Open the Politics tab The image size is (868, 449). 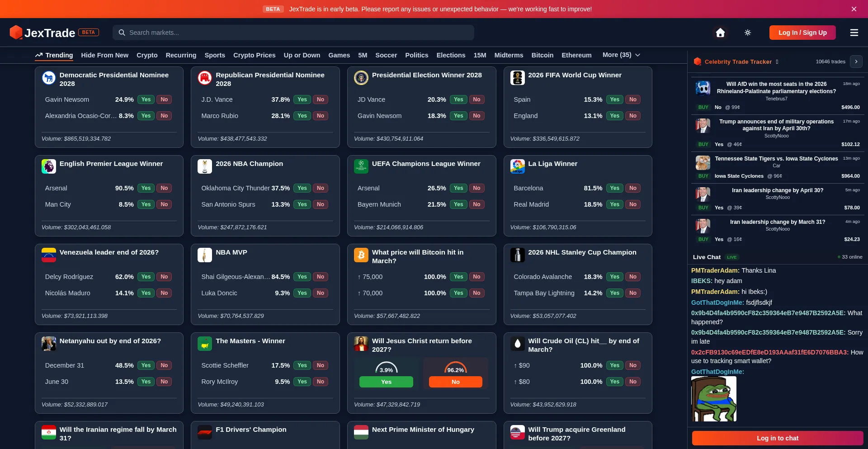417,55
